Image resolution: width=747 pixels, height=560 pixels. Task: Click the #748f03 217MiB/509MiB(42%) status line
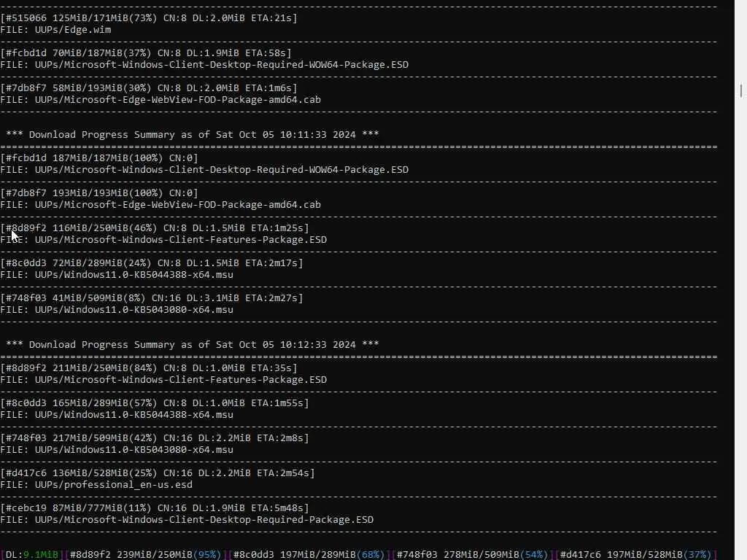[155, 438]
